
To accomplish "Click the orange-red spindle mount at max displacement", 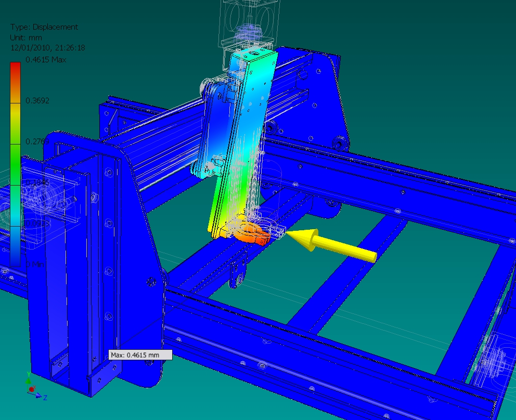I will 251,233.
